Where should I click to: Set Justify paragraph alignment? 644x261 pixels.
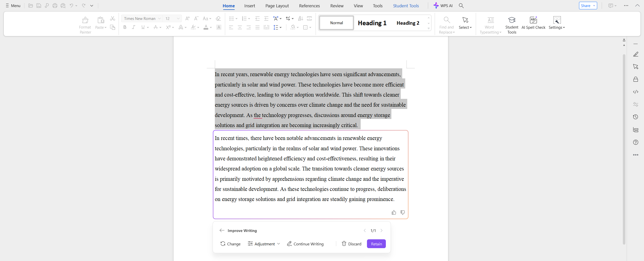257,27
